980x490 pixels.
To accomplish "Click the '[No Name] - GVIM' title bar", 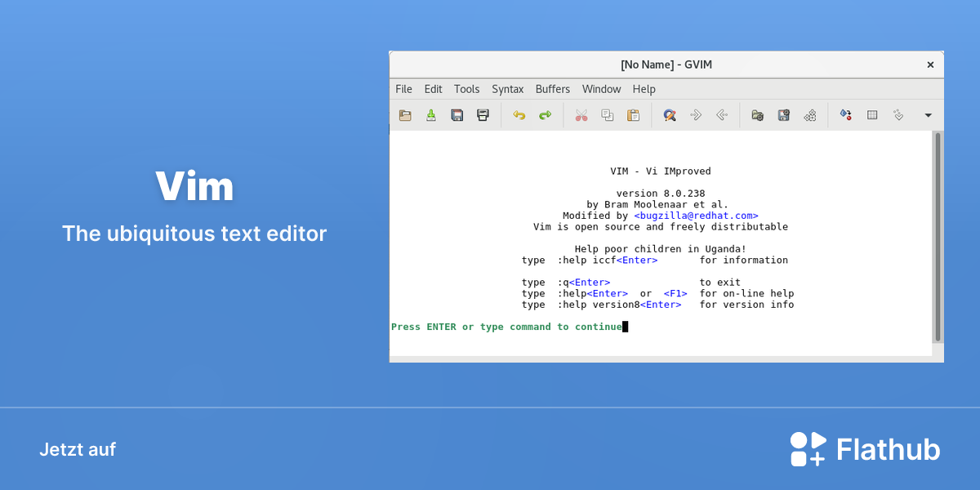I will tap(666, 65).
